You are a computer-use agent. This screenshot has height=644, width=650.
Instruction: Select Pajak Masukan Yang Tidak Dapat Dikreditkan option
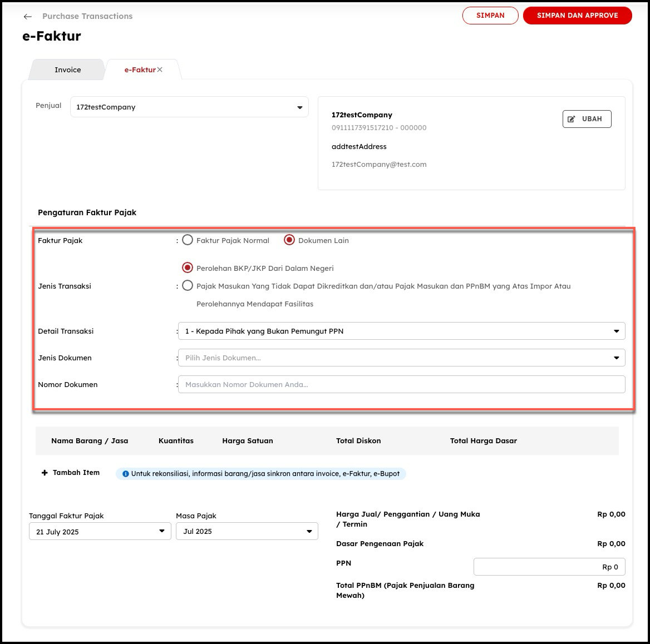pos(188,286)
